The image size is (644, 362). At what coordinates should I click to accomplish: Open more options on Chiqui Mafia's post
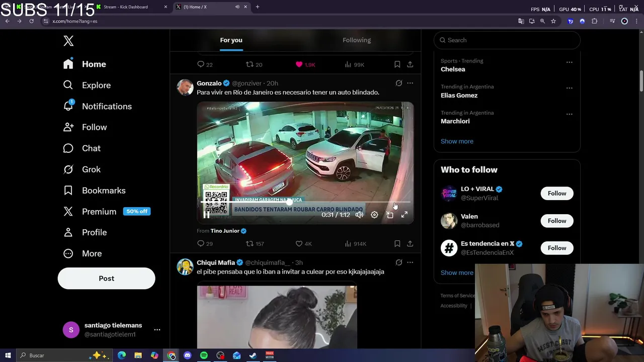410,262
